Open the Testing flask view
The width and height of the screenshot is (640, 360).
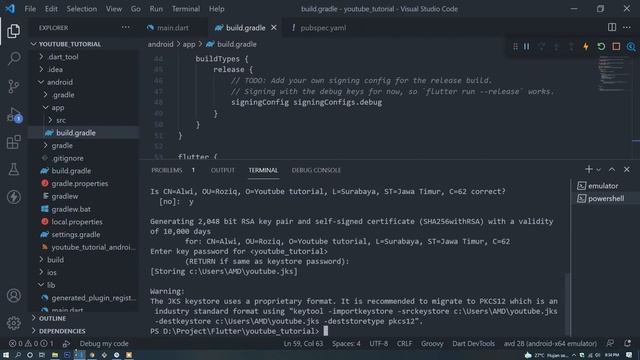pyautogui.click(x=13, y=169)
